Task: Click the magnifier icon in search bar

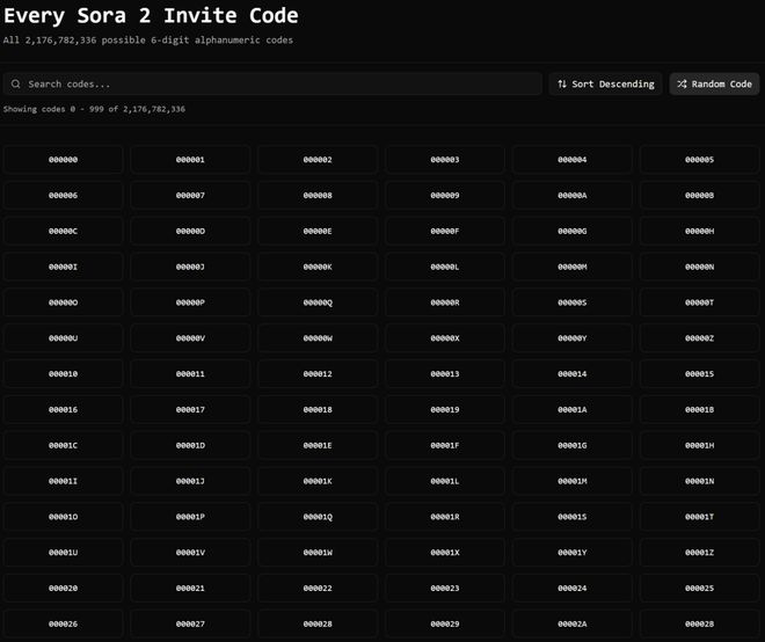Action: (17, 84)
